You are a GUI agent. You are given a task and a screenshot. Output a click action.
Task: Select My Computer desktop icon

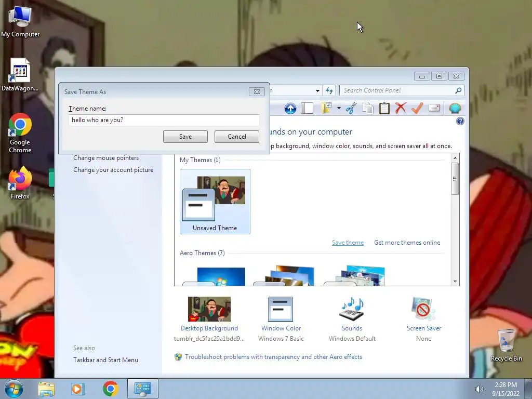click(20, 22)
